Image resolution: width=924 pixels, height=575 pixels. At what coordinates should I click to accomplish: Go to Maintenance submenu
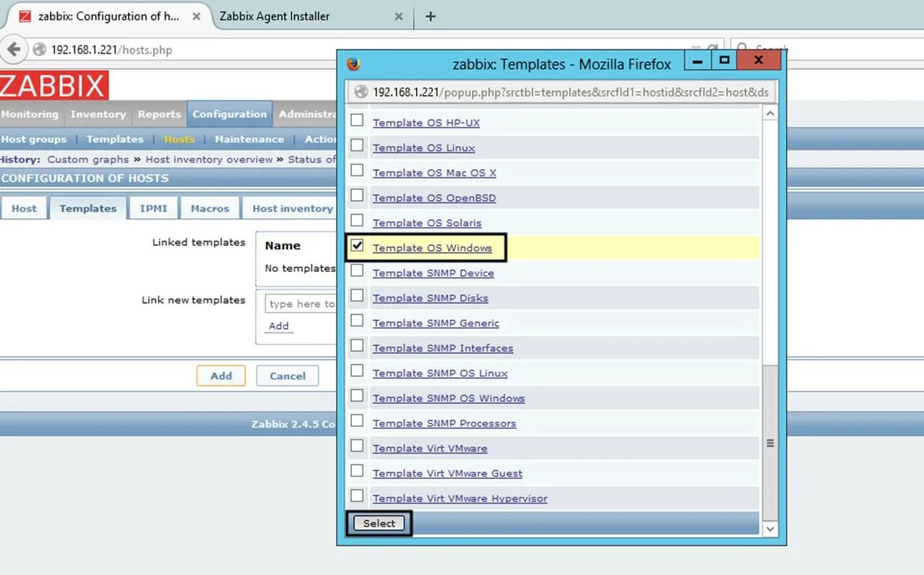click(249, 139)
